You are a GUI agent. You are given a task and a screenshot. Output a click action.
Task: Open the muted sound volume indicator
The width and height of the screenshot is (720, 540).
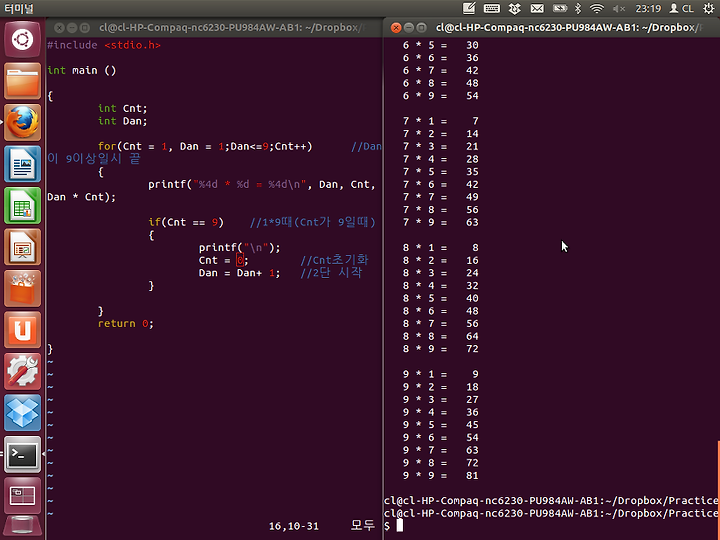(619, 8)
